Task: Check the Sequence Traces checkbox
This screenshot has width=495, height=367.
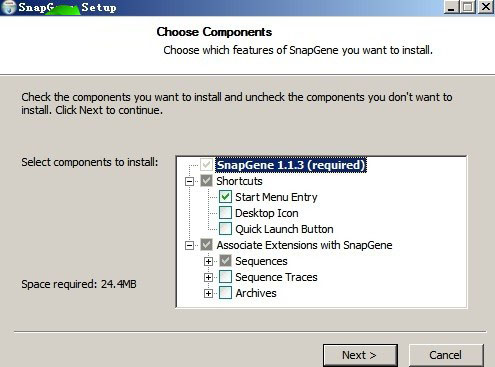Action: 225,277
